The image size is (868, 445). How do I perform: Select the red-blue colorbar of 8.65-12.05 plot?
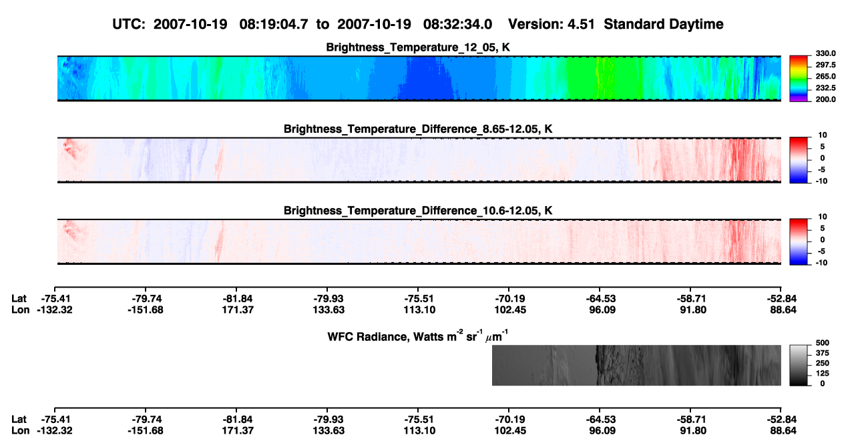799,158
